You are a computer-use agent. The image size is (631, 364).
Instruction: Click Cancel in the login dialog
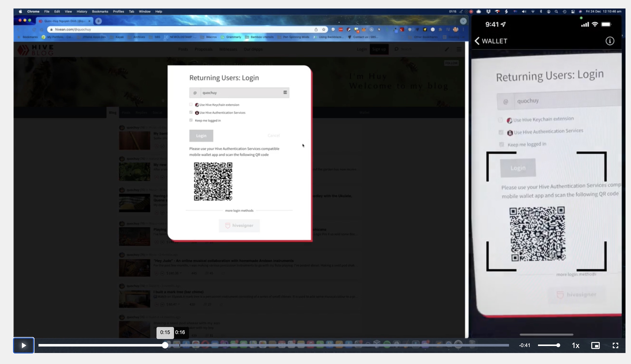273,135
